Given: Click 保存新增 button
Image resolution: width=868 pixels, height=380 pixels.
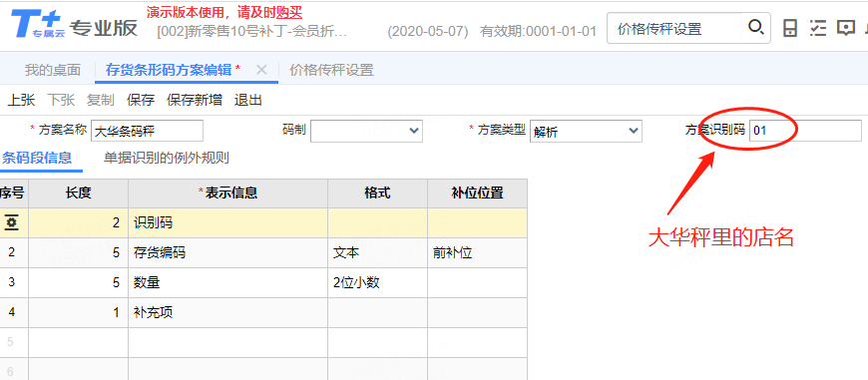Looking at the screenshot, I should coord(195,100).
